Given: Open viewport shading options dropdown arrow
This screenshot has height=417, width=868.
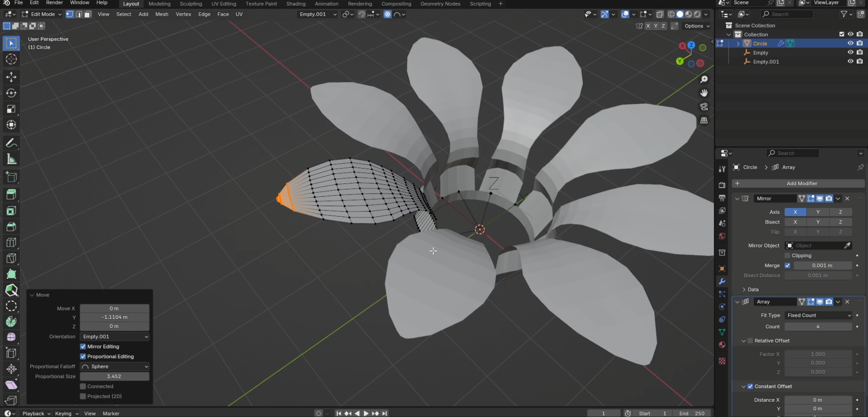Looking at the screenshot, I should pyautogui.click(x=706, y=14).
